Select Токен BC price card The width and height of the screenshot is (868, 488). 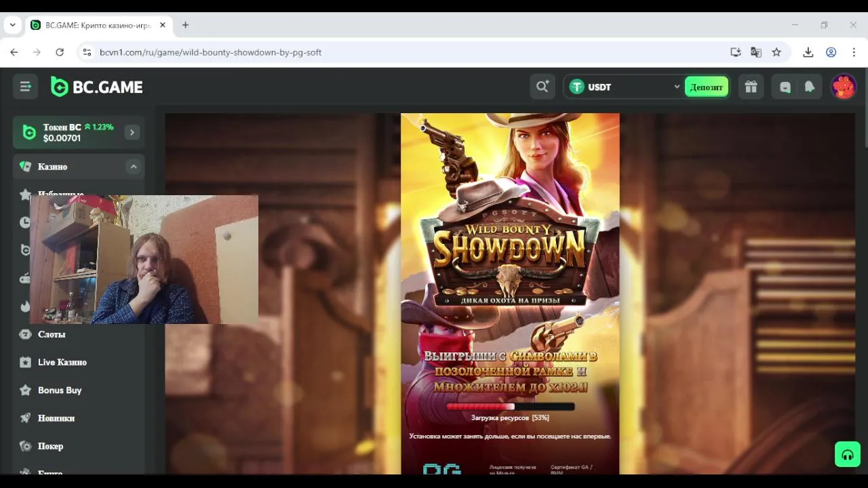pos(79,132)
